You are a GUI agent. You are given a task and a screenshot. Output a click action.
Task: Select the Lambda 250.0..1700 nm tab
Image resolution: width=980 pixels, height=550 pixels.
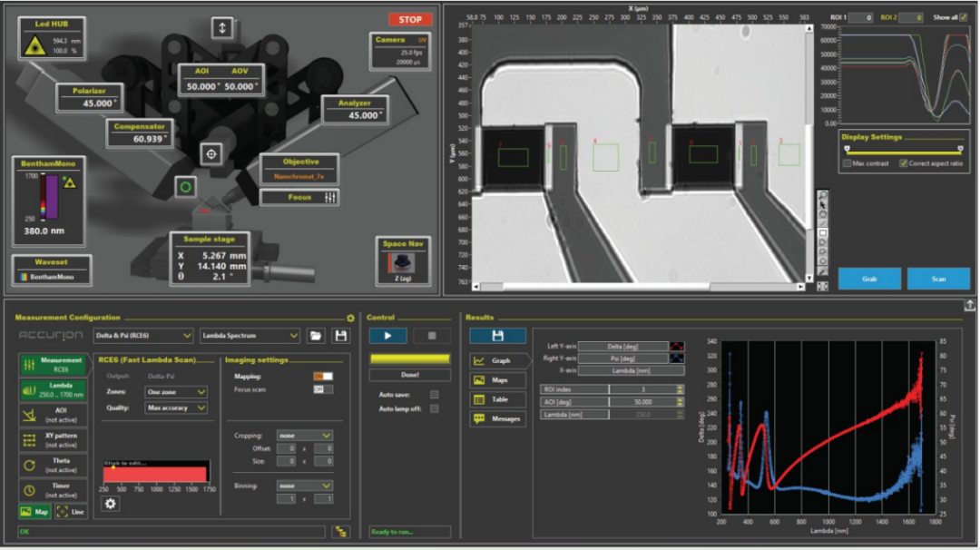[54, 390]
